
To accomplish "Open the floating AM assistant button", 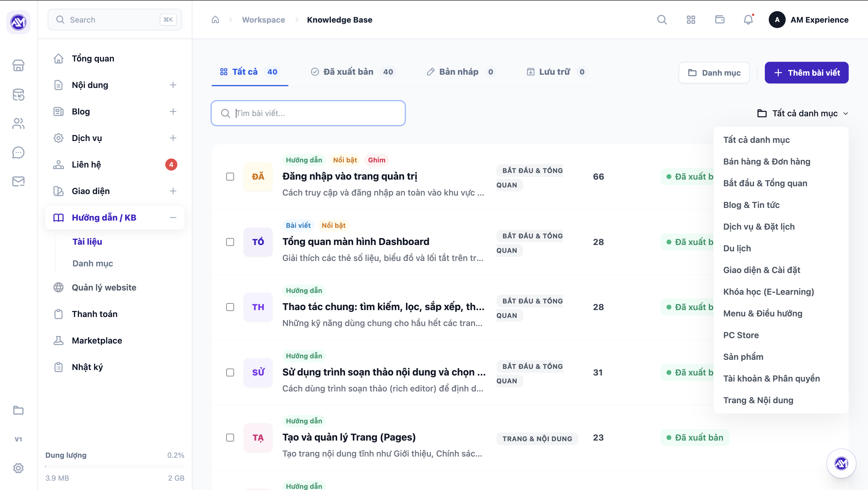I will pyautogui.click(x=841, y=463).
